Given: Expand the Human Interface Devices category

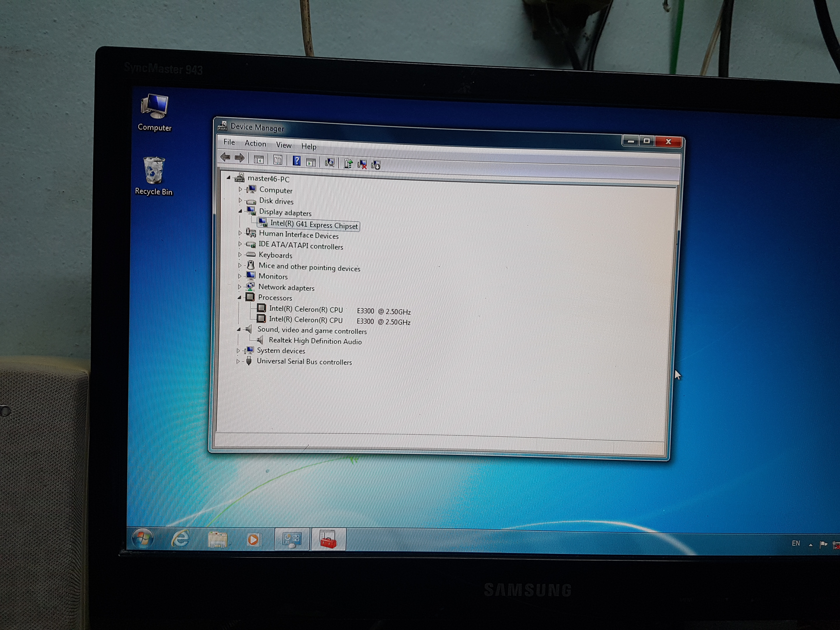Looking at the screenshot, I should [x=240, y=233].
